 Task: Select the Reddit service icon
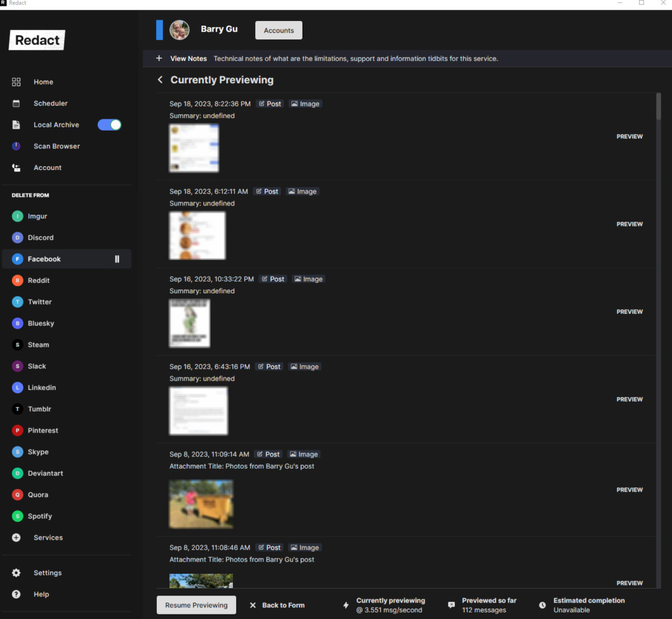[18, 280]
